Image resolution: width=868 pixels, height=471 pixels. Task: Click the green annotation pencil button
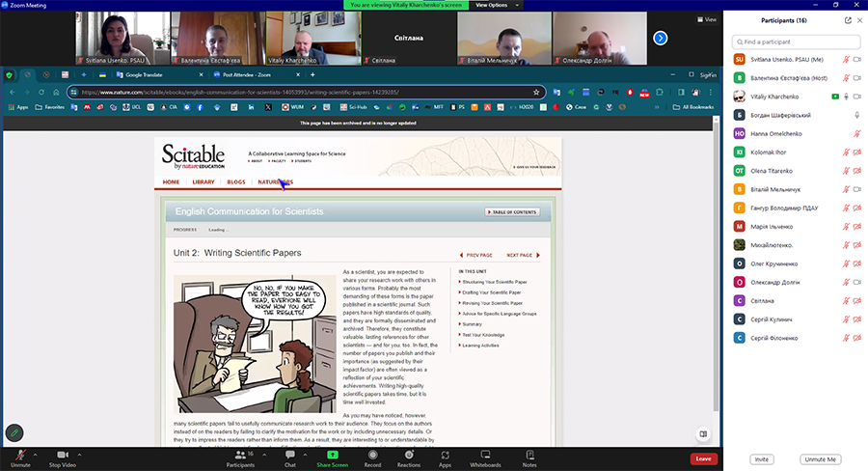(14, 432)
